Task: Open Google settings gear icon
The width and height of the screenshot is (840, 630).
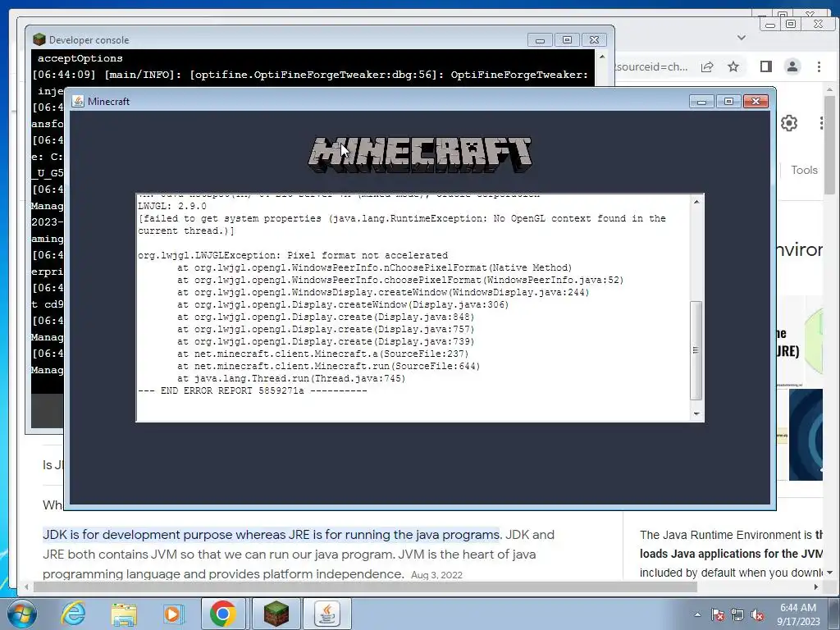Action: 788,123
